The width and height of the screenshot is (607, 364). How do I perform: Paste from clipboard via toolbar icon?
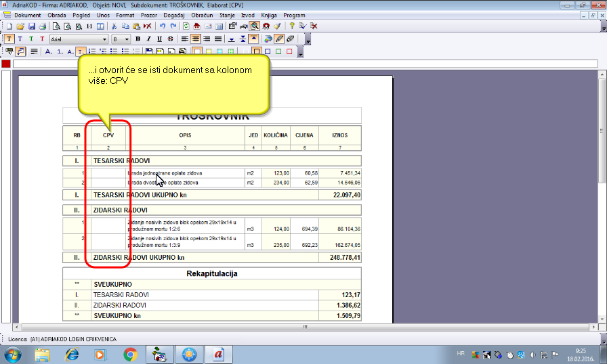tap(136, 26)
